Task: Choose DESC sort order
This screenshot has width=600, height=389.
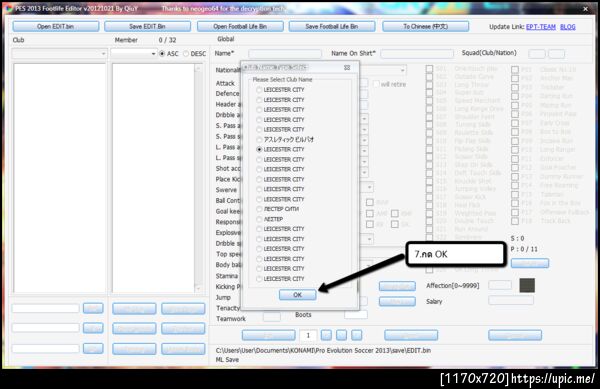Action: [186, 54]
